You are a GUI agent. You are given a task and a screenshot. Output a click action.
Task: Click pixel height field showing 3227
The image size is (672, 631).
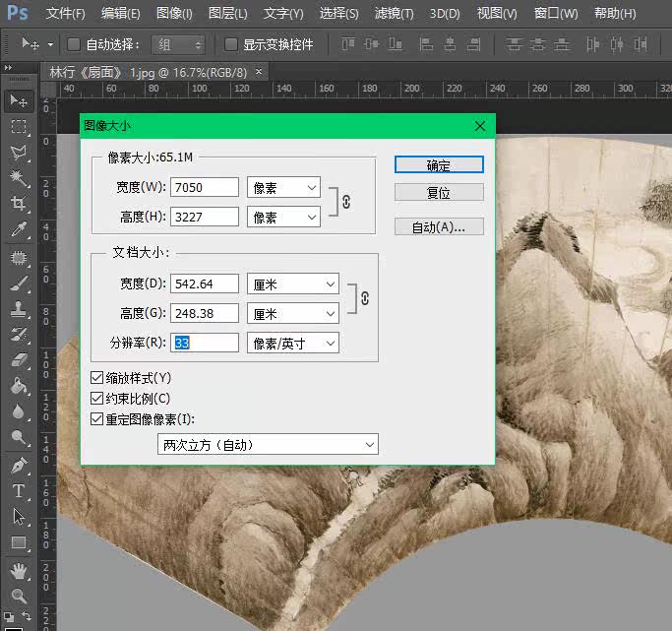(205, 217)
